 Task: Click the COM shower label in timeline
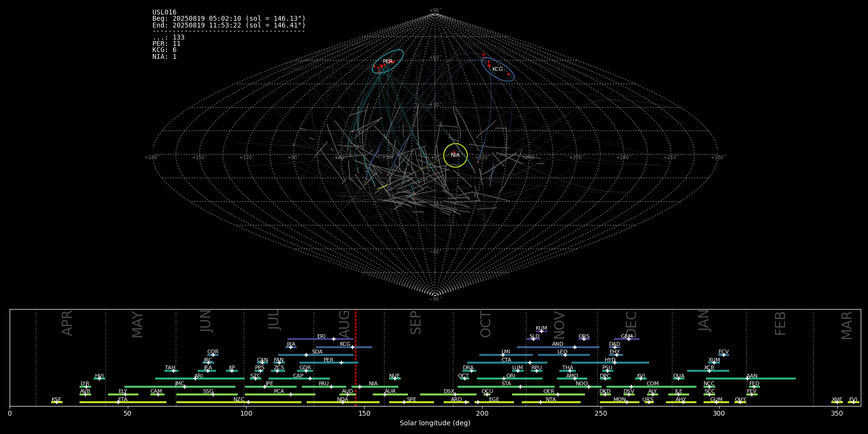[x=652, y=384]
